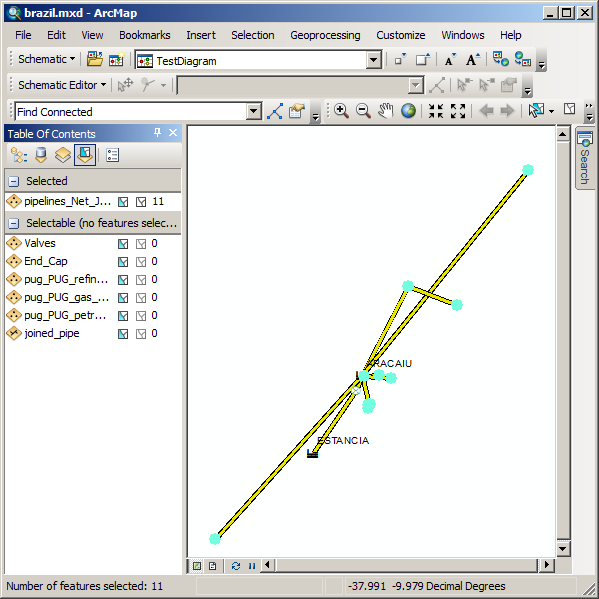Switch to List By Source view
The image size is (599, 599).
pos(41,155)
